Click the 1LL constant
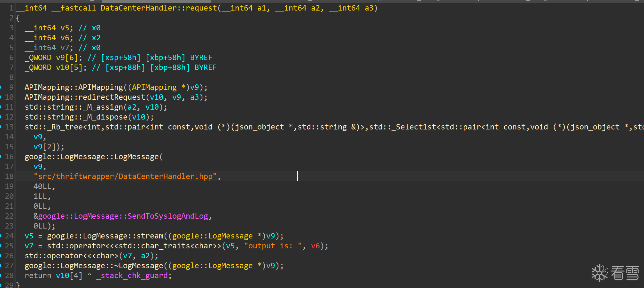 [x=40, y=196]
